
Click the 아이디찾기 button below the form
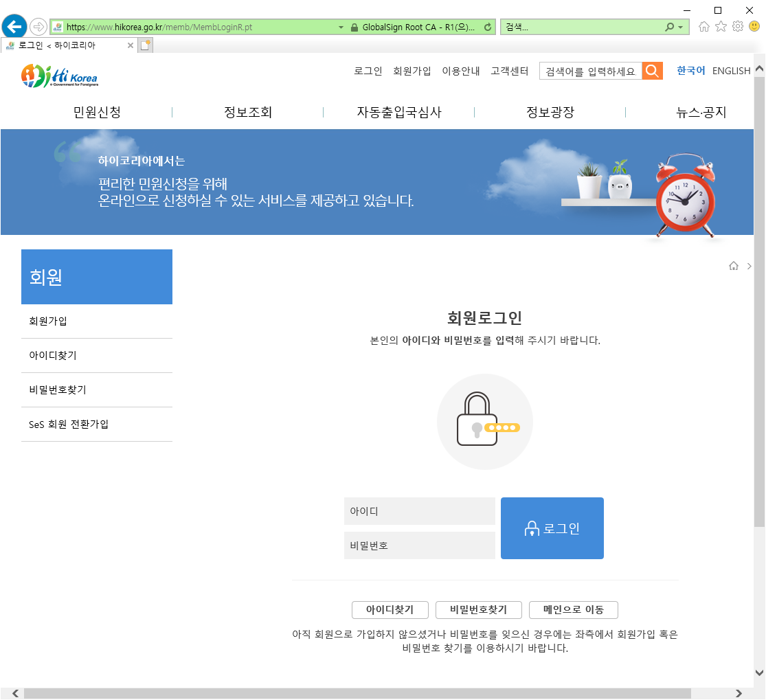[390, 610]
